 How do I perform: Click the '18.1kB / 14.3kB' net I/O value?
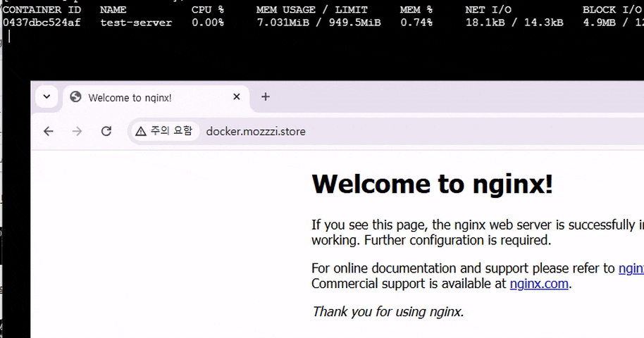click(514, 22)
